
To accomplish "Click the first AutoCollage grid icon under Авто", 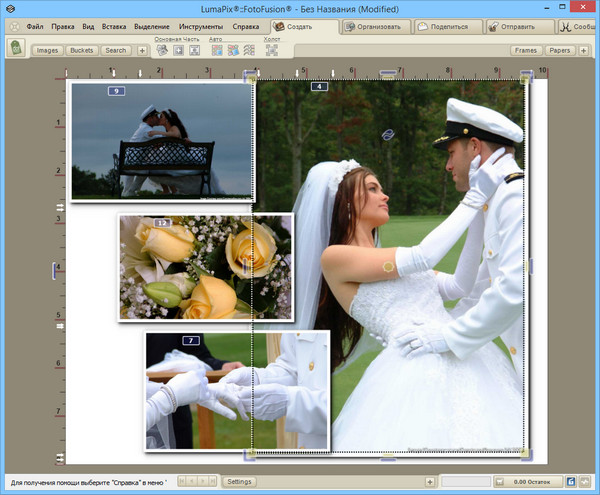I will point(217,50).
